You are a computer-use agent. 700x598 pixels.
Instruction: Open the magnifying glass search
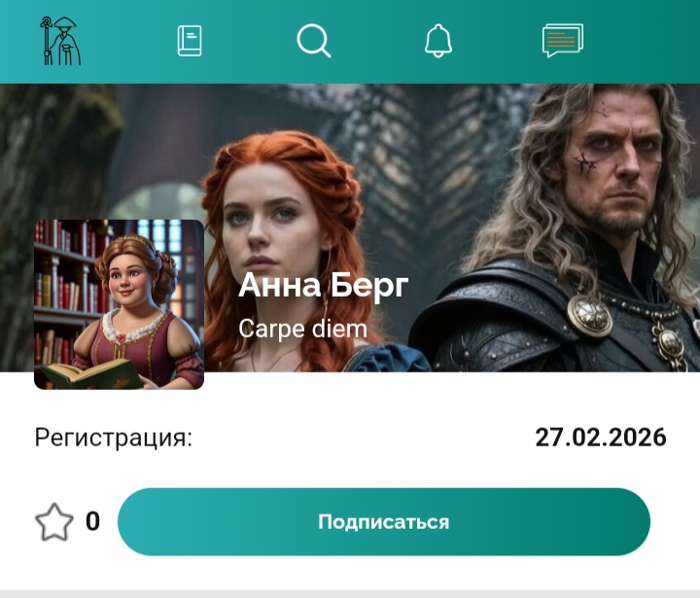[x=313, y=41]
